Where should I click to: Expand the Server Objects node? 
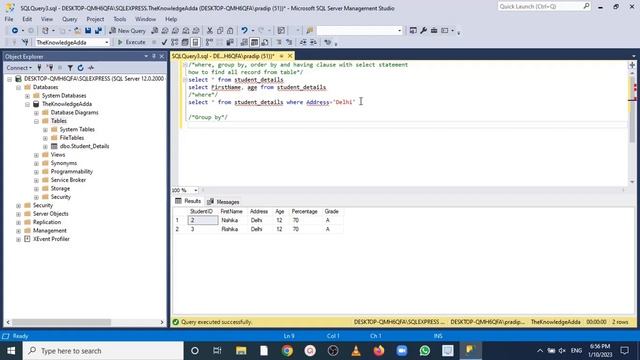[x=18, y=214]
